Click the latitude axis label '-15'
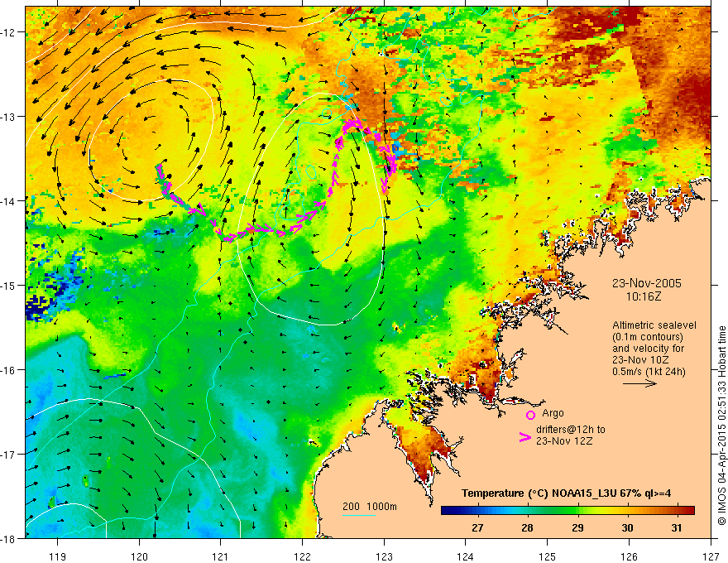 (8, 285)
